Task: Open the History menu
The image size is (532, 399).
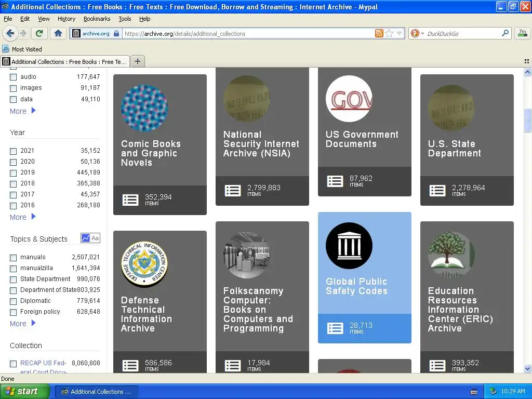Action: point(66,19)
